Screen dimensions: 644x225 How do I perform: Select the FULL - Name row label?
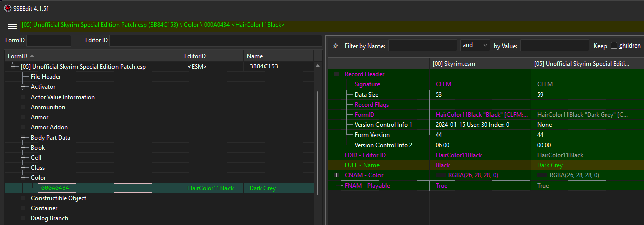click(362, 165)
